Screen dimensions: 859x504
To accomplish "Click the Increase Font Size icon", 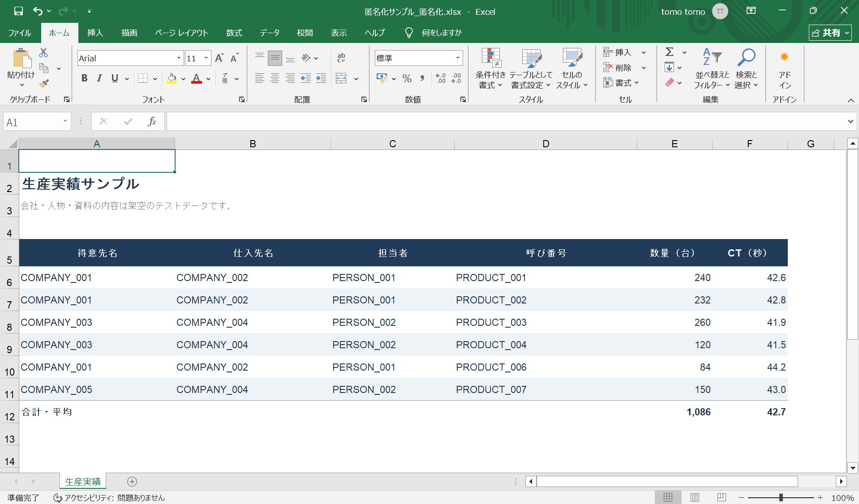I will tap(219, 58).
